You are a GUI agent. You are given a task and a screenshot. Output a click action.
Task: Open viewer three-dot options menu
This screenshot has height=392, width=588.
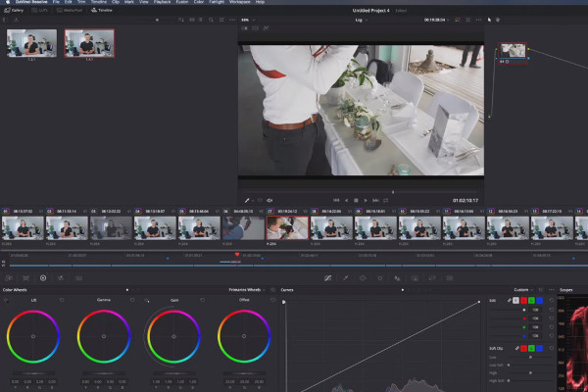click(478, 20)
